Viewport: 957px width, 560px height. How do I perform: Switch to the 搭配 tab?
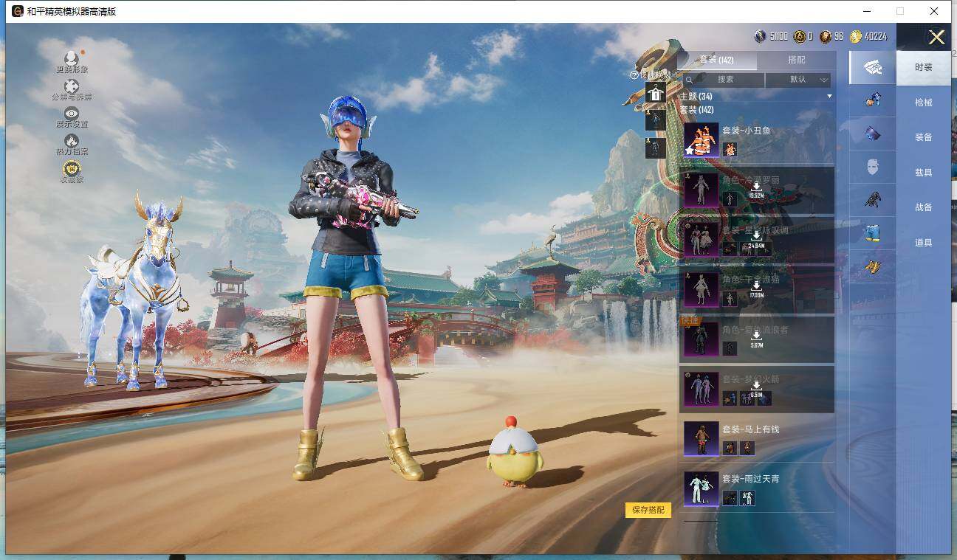click(x=797, y=60)
